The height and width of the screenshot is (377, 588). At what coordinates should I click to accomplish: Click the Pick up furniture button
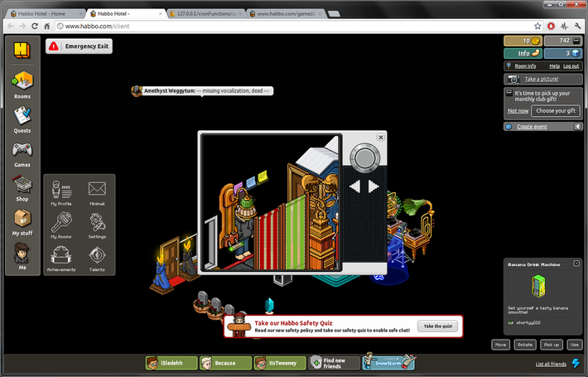552,345
